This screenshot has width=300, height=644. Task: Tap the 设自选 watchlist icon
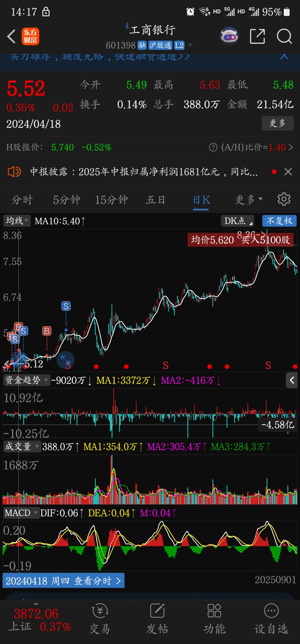pyautogui.click(x=271, y=619)
